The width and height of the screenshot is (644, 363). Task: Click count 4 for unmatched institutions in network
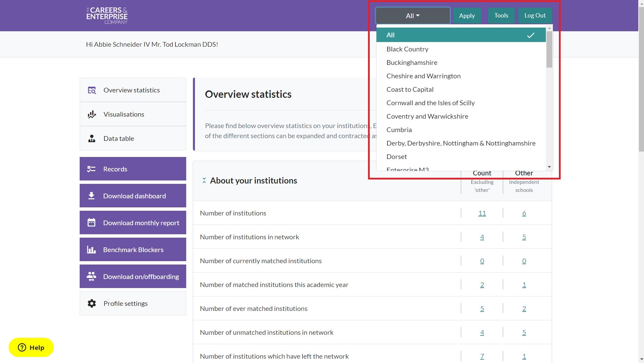pyautogui.click(x=482, y=332)
